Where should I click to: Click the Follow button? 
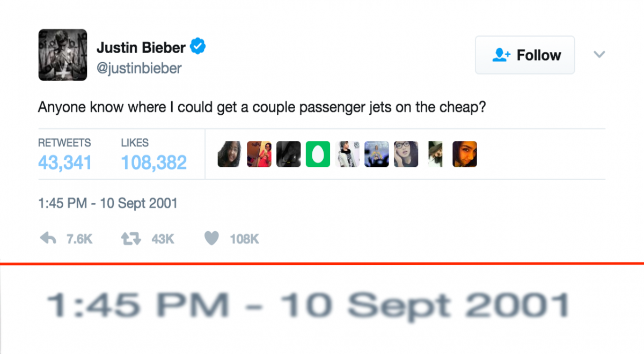click(x=525, y=55)
